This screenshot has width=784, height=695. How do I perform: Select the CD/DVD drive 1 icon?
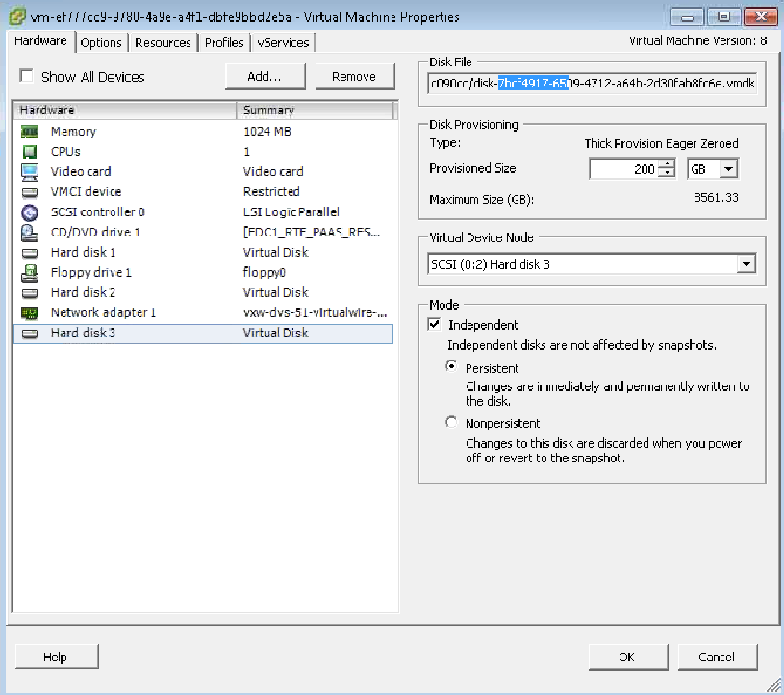click(x=30, y=233)
